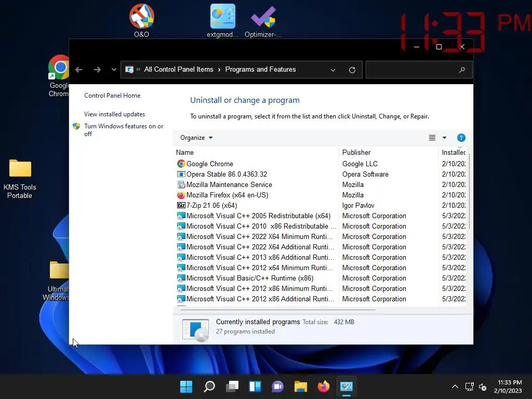532x399 pixels.
Task: Sort by the Name column header
Action: (x=257, y=152)
